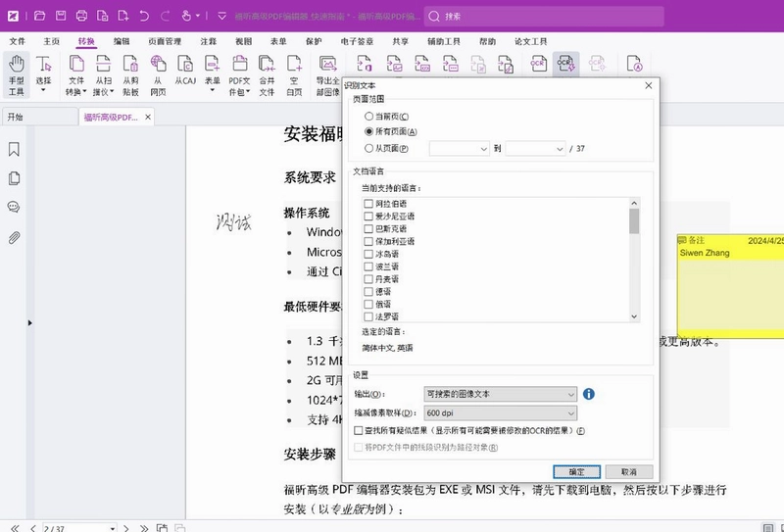Tick the 俄语 language checkbox
Image resolution: width=784 pixels, height=532 pixels.
click(368, 304)
